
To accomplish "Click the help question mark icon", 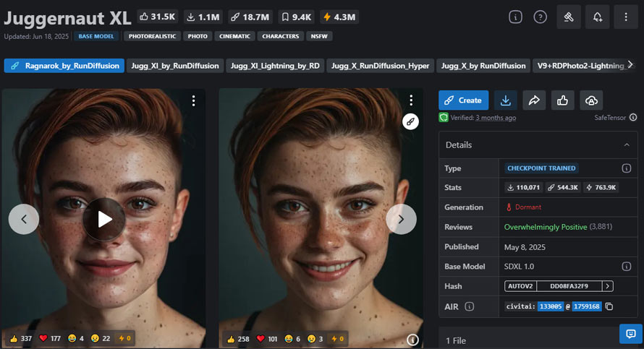I will coord(540,17).
